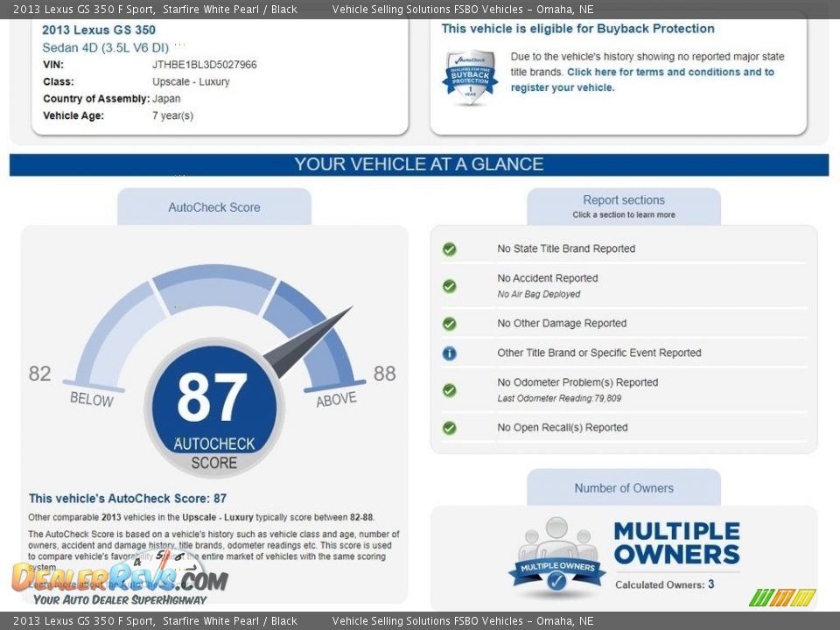Image resolution: width=840 pixels, height=630 pixels.
Task: Select the AutoCheck Score tab header
Action: [x=214, y=206]
